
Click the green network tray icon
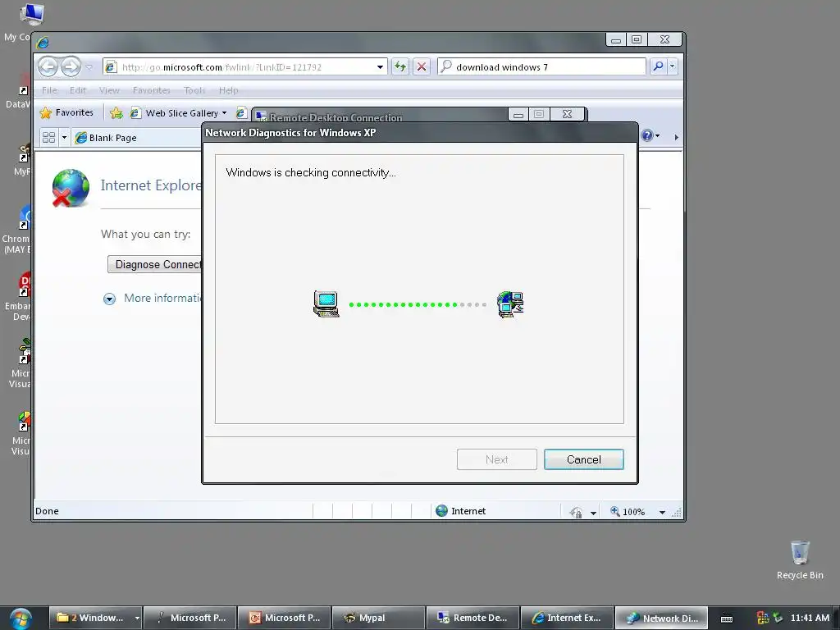tap(778, 619)
